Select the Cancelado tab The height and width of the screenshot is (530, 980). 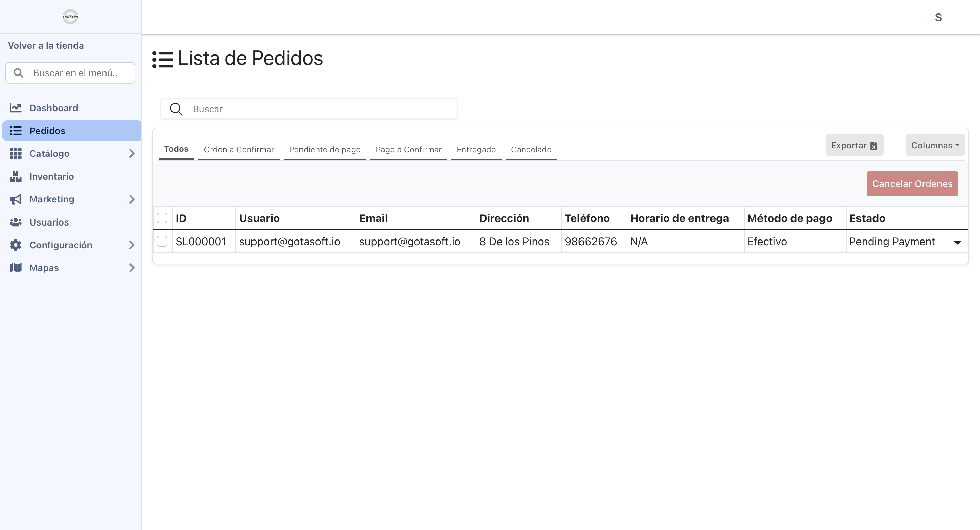tap(531, 149)
